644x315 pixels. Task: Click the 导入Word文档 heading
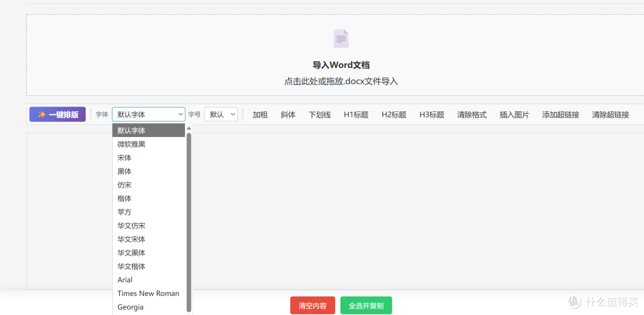[x=341, y=65]
